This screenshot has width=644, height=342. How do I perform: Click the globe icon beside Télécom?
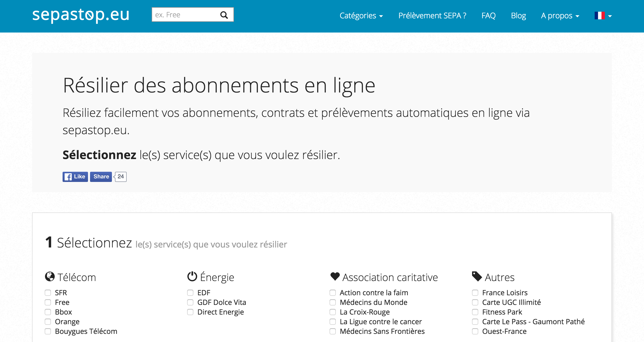50,277
